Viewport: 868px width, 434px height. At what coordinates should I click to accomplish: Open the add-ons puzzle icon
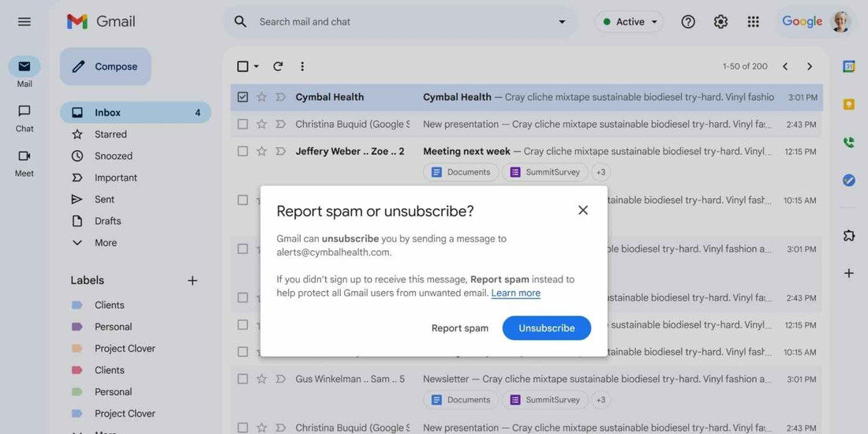pos(848,235)
